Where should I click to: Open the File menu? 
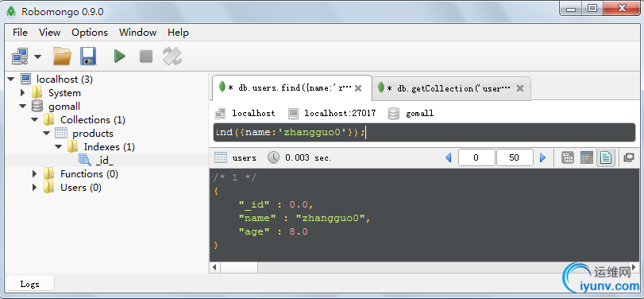(x=20, y=33)
